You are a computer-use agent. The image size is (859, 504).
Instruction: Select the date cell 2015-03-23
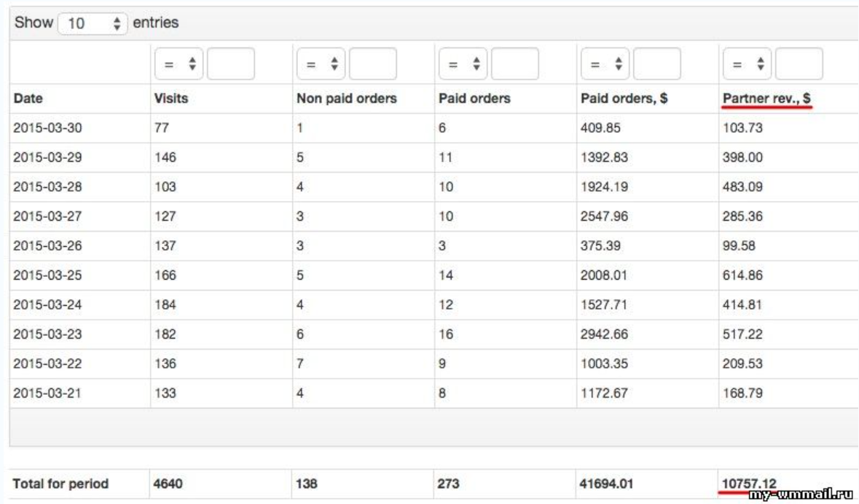pos(47,334)
